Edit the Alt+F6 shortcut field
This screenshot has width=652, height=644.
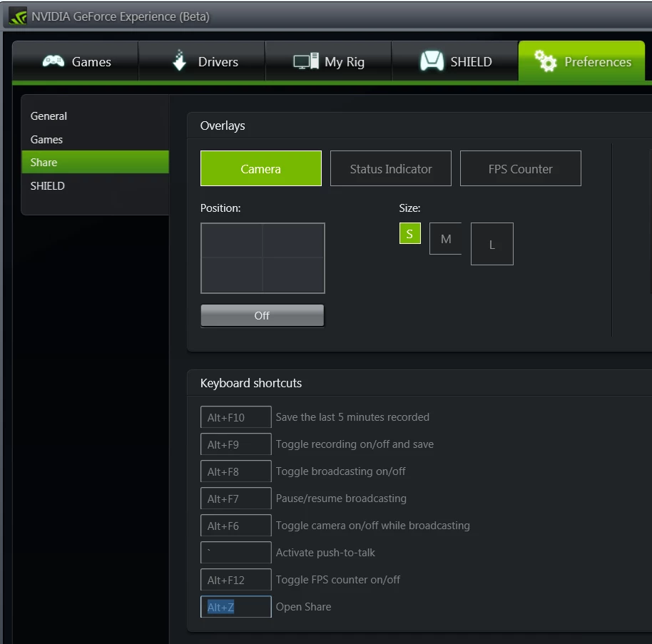(236, 526)
